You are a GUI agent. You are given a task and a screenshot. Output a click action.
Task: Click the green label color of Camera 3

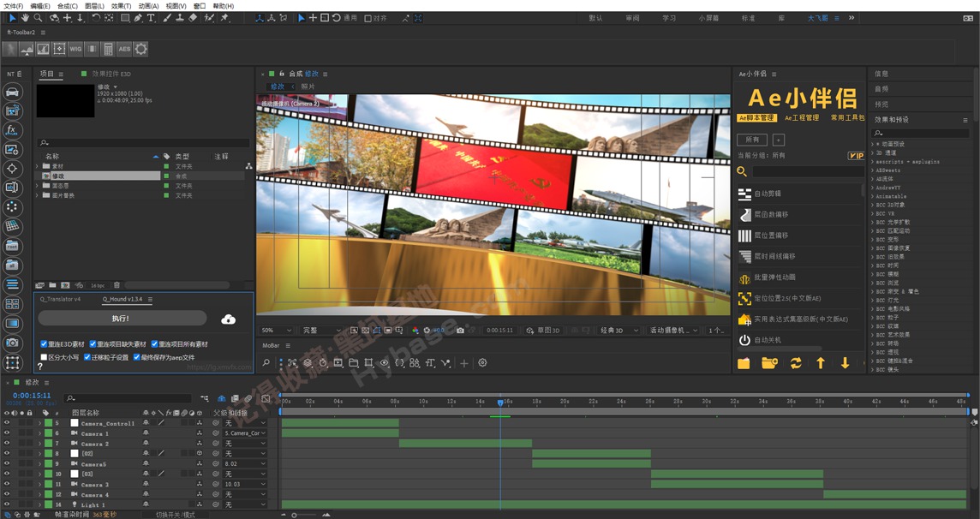48,484
